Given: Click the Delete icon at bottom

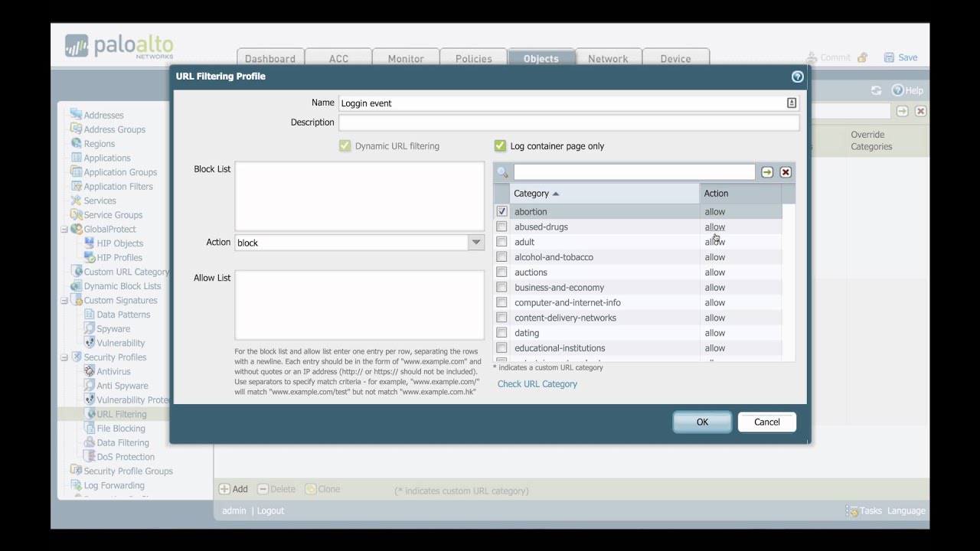Looking at the screenshot, I should pos(263,489).
